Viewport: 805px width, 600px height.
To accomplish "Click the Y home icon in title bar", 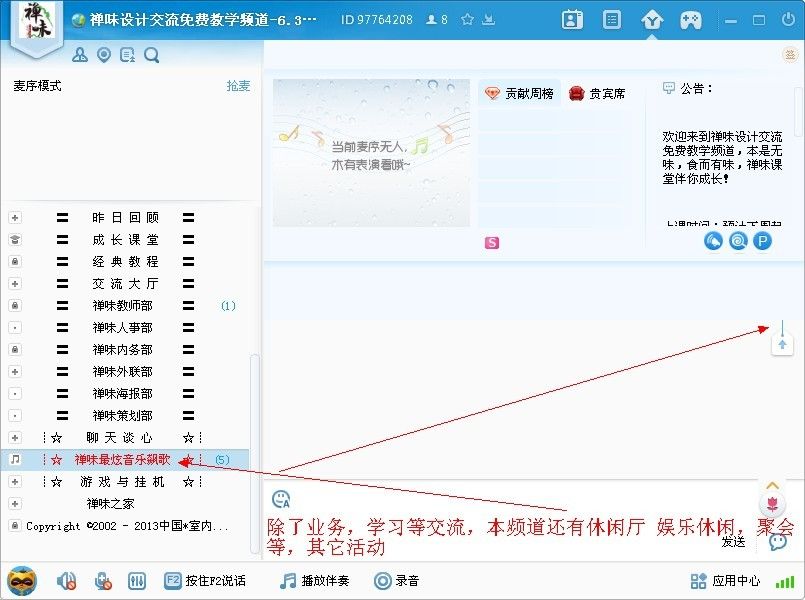I will click(652, 21).
